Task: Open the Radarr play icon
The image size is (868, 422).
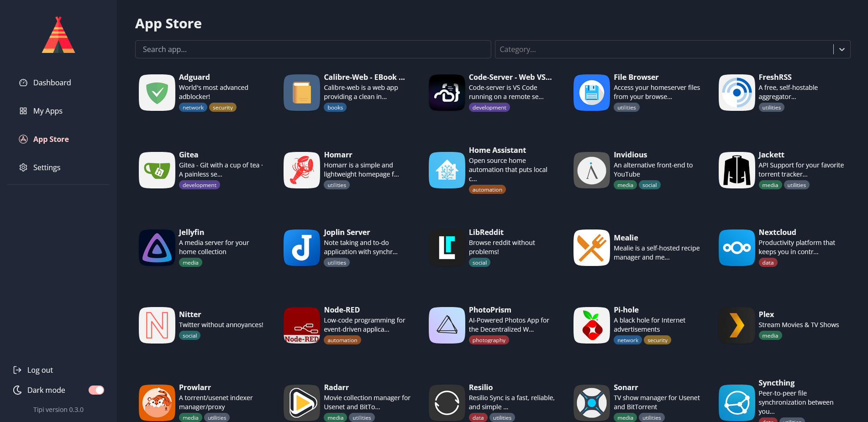Action: tap(302, 403)
